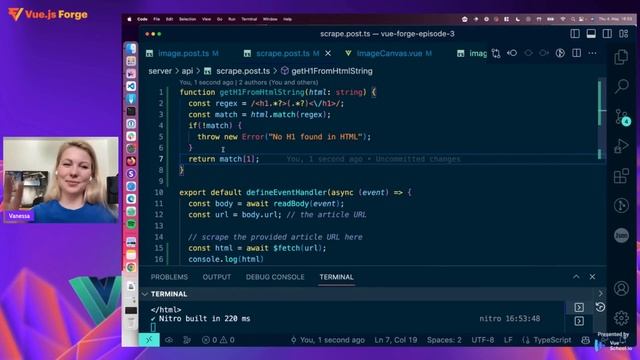
Task: Click the run circle icon in editor toolbar
Action: point(560,53)
